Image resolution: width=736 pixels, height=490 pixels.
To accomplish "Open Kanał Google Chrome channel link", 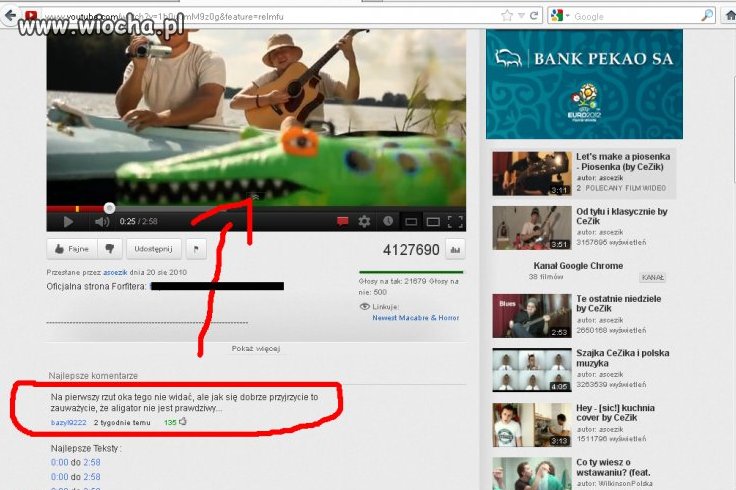I will [x=578, y=266].
